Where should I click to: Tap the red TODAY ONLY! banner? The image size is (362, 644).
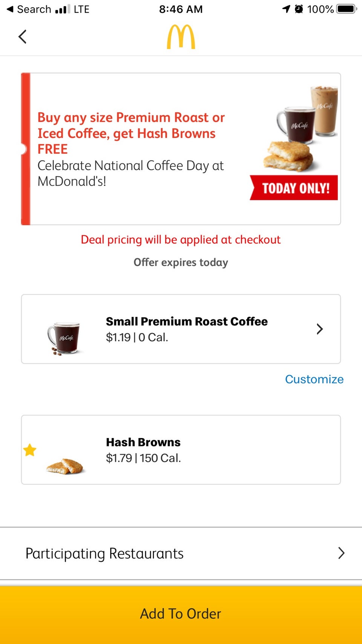point(294,188)
